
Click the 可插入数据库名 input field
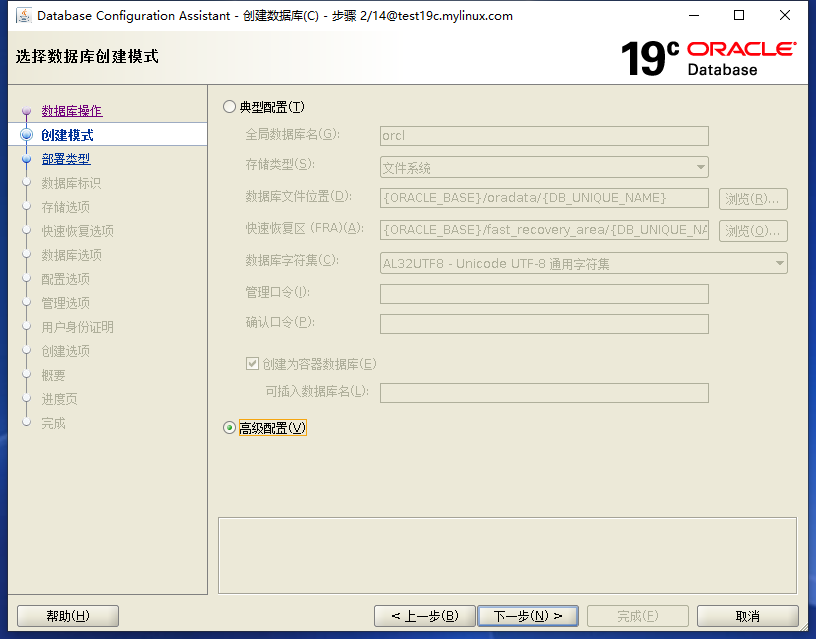[x=544, y=393]
